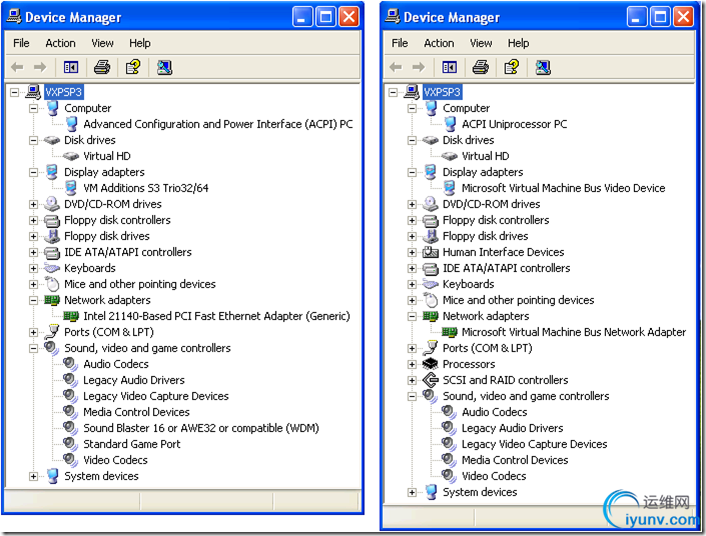Image resolution: width=706 pixels, height=536 pixels.
Task: Expand Ports (COM & LPT) in right window
Action: (412, 348)
